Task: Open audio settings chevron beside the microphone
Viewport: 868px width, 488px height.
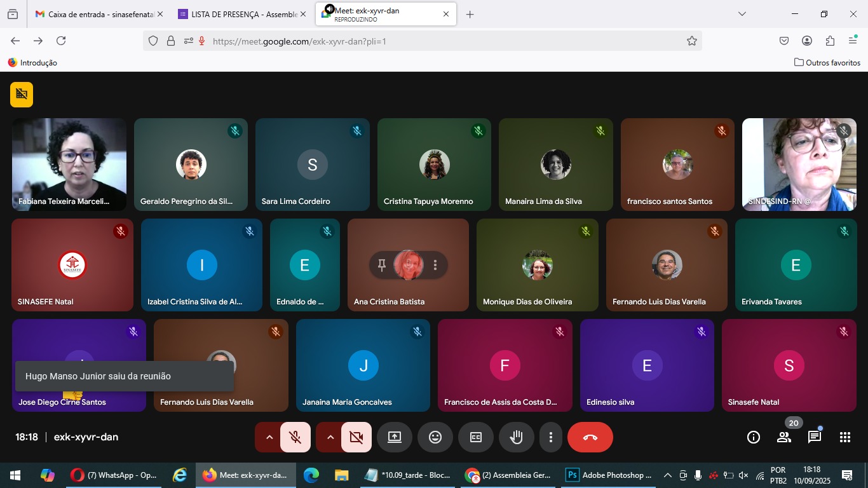Action: [x=269, y=437]
